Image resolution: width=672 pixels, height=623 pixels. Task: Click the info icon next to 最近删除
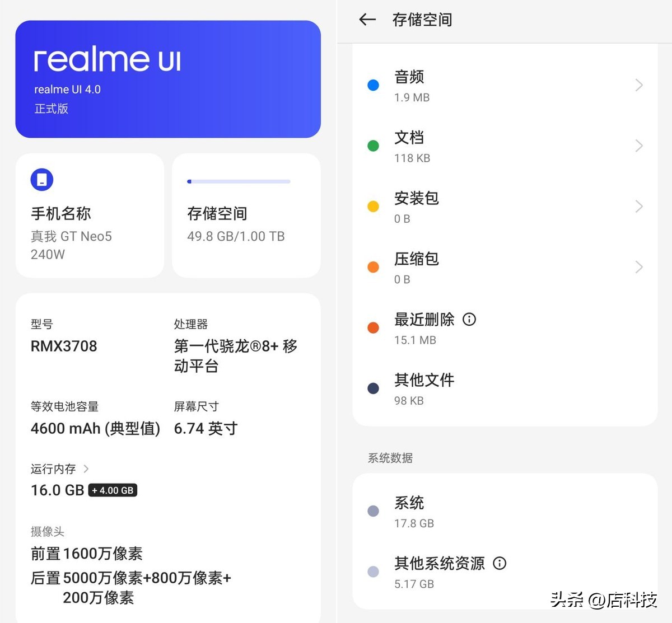coord(469,319)
